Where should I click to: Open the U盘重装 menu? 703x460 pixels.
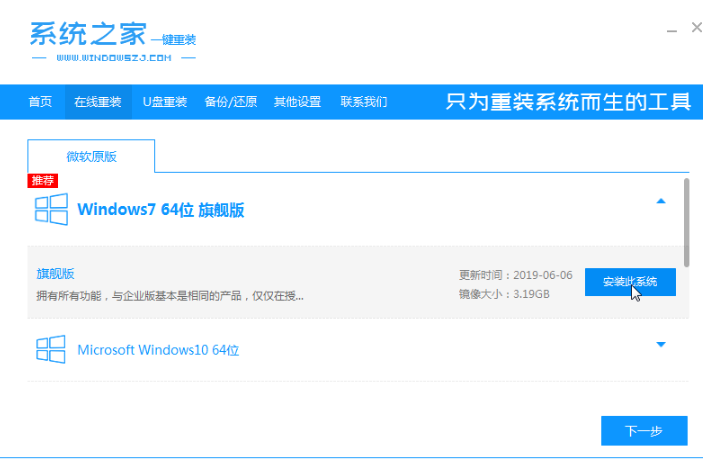coord(163,102)
